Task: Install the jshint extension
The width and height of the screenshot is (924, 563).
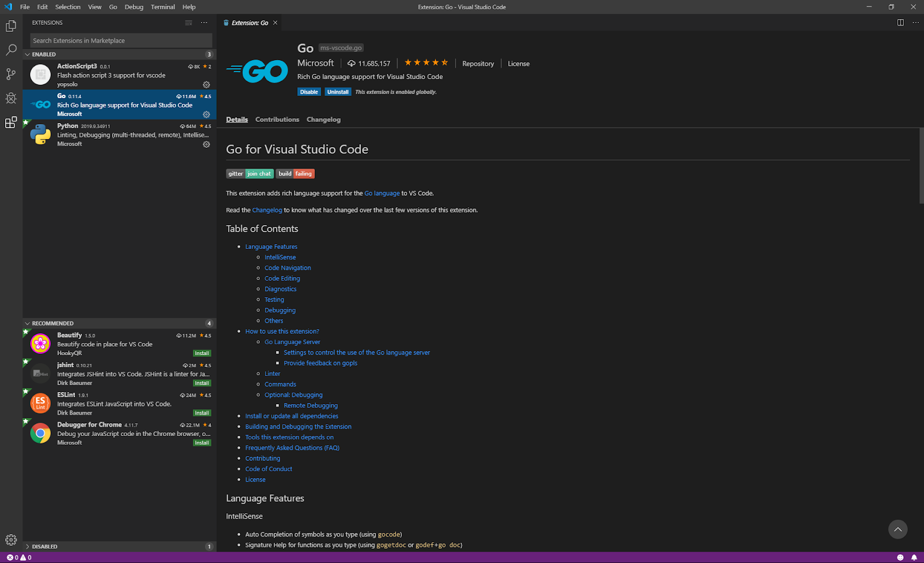Action: click(202, 383)
